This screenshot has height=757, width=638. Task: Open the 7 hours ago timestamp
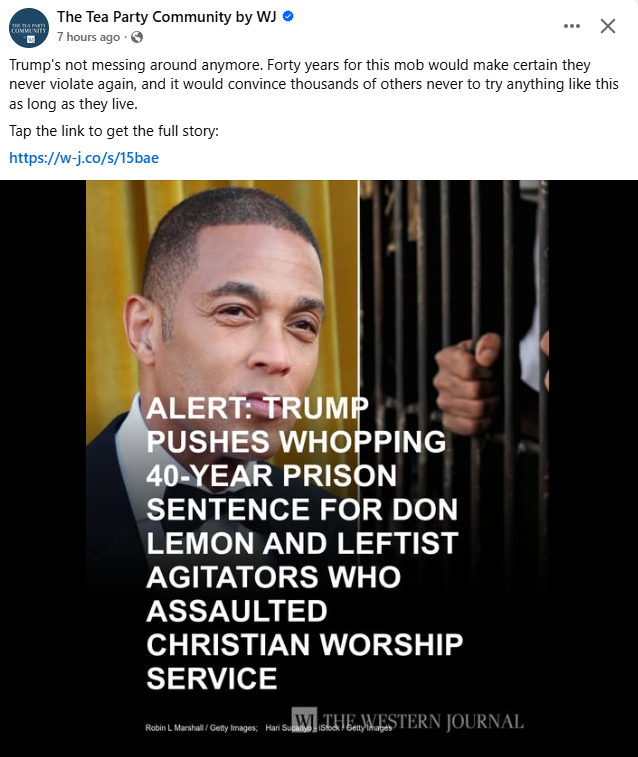point(88,37)
